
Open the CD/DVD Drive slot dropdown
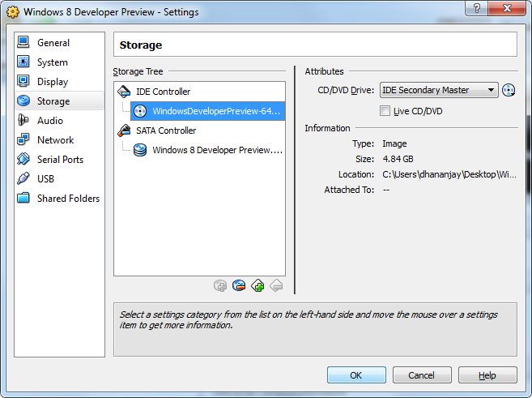[x=439, y=91]
